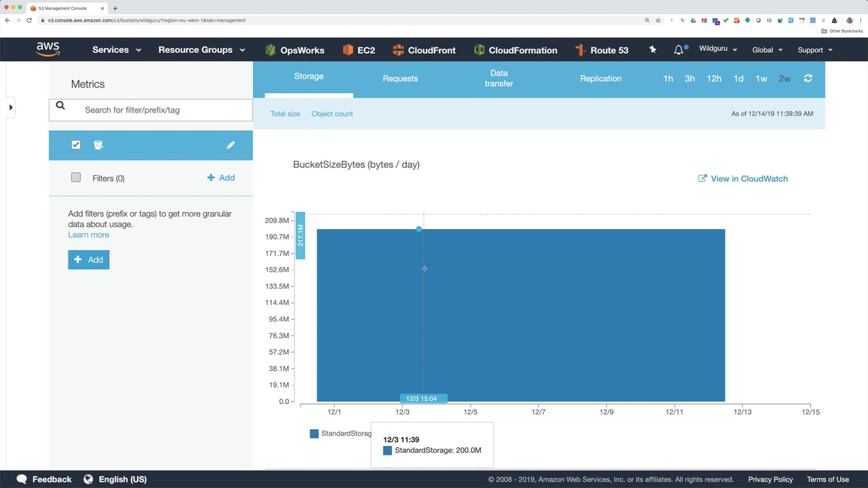Select the 1h time range
This screenshot has height=488, width=868.
(668, 79)
